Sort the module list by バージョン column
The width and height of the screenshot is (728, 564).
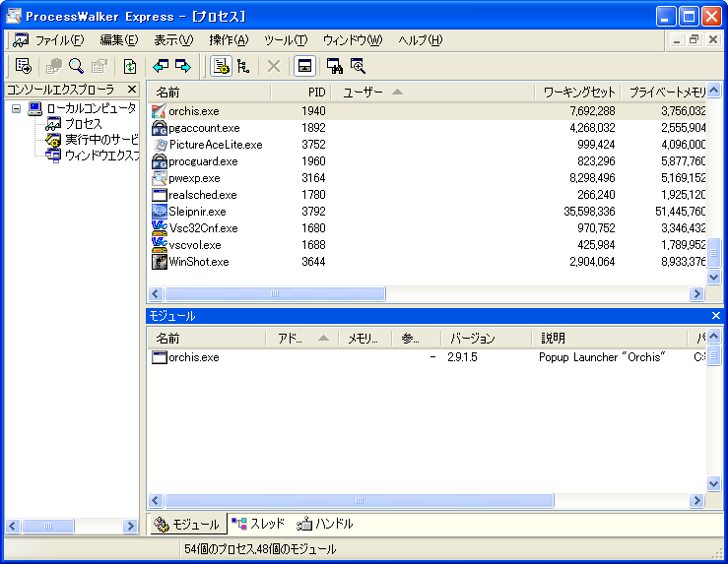point(486,339)
